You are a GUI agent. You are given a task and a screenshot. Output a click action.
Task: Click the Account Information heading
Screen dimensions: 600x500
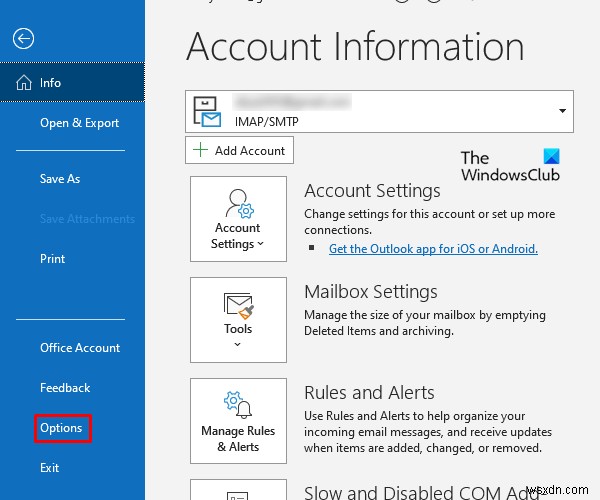(x=355, y=47)
